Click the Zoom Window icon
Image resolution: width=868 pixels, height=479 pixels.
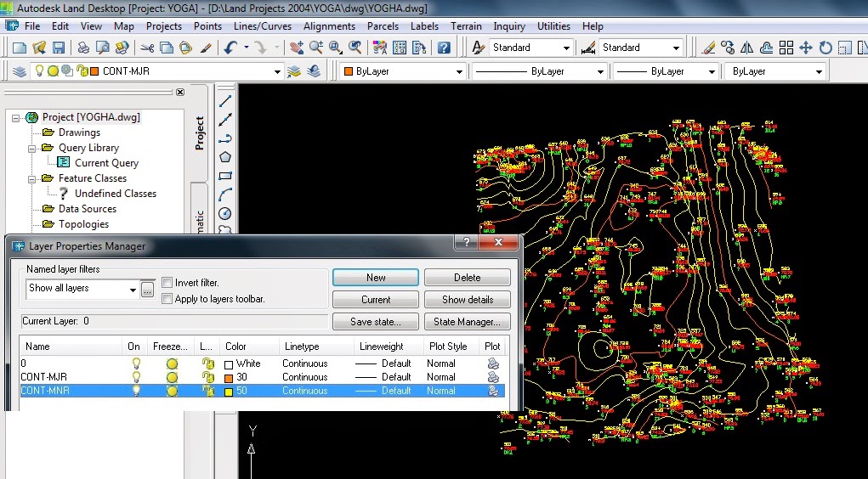point(336,48)
